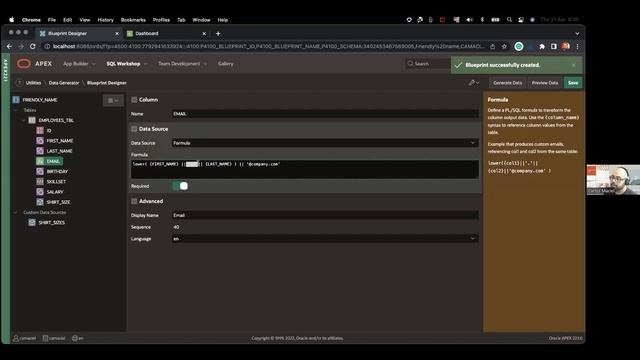Click the green Save button
The height and width of the screenshot is (360, 640).
click(573, 83)
